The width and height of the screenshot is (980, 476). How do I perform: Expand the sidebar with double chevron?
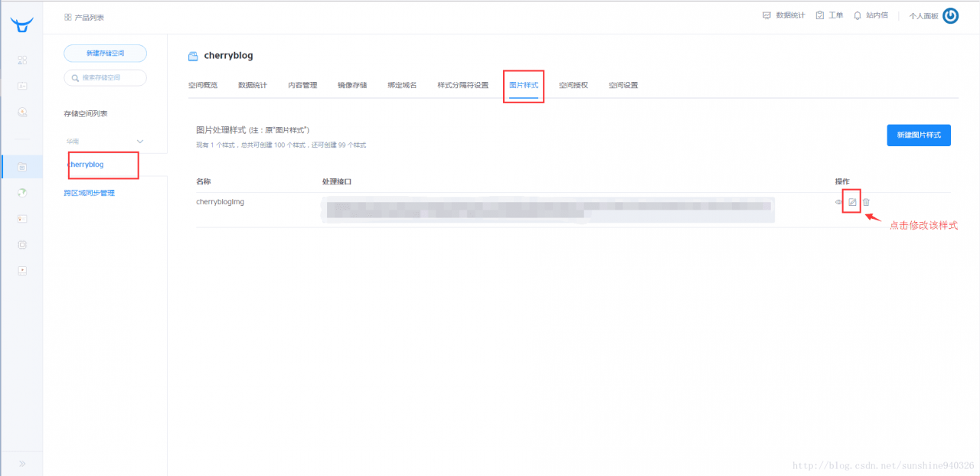[x=22, y=463]
